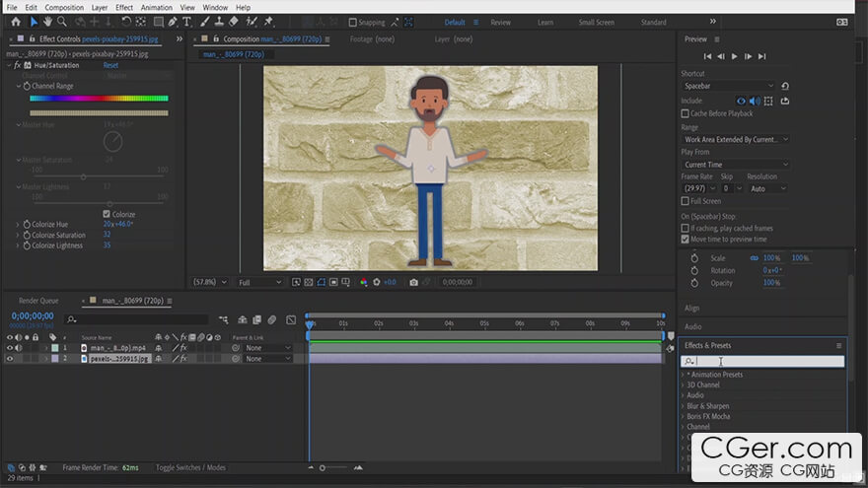This screenshot has width=868, height=488.
Task: Uncheck the Colorize checkbox
Action: pyautogui.click(x=107, y=214)
